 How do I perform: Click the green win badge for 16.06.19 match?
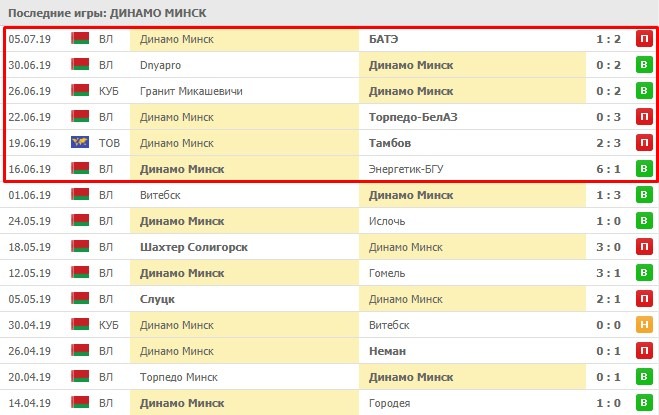pos(644,169)
